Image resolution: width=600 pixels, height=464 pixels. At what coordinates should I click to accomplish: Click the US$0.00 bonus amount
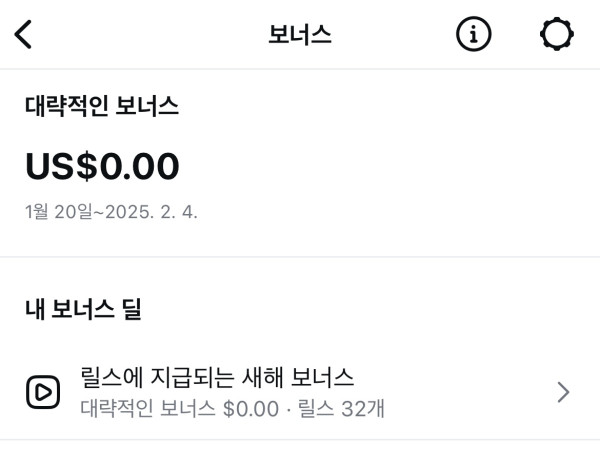(x=102, y=166)
